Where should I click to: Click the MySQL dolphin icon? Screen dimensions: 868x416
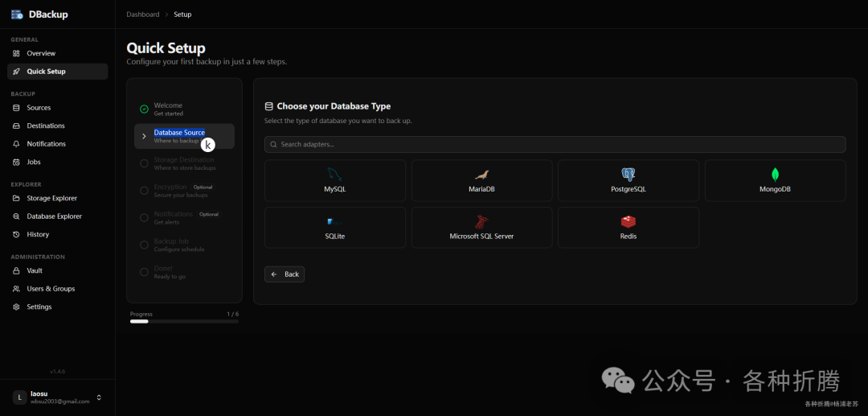point(335,175)
